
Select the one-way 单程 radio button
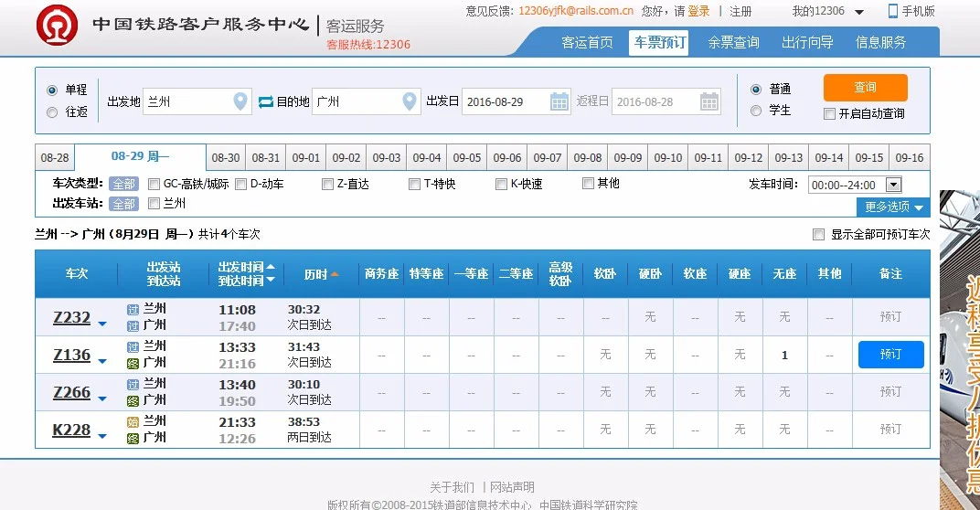coord(52,90)
